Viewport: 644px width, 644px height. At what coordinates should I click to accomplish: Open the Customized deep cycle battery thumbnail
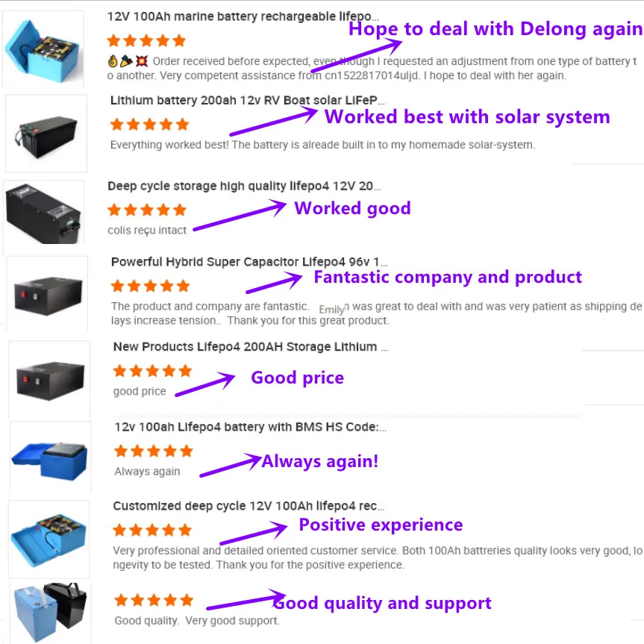click(x=49, y=539)
